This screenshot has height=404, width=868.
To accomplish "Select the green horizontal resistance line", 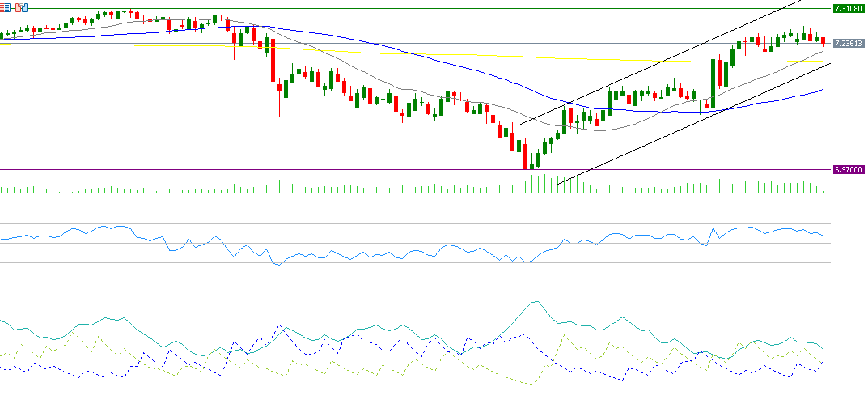I will coord(404,8).
